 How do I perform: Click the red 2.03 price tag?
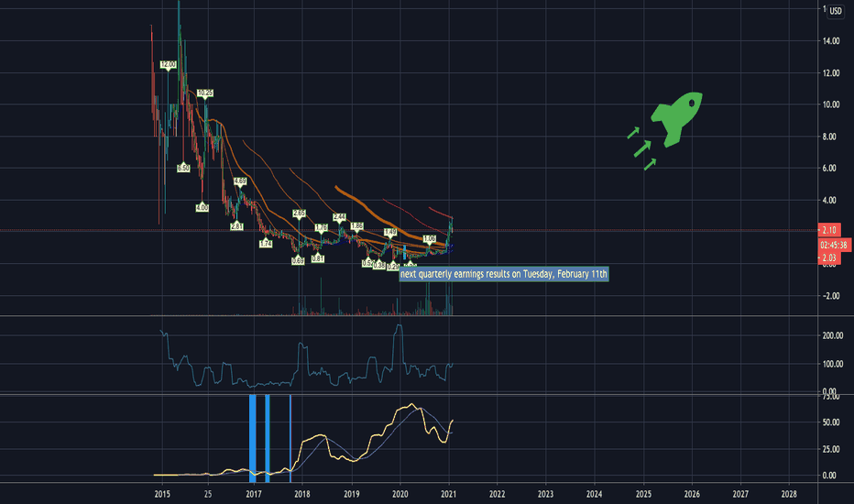pos(829,258)
